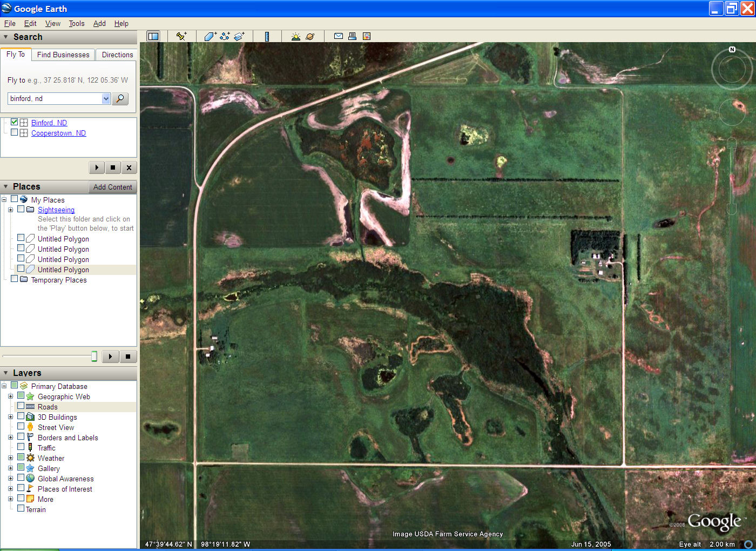Image resolution: width=756 pixels, height=551 pixels.
Task: Expand the Sightseeing folder tree node
Action: pyautogui.click(x=10, y=210)
